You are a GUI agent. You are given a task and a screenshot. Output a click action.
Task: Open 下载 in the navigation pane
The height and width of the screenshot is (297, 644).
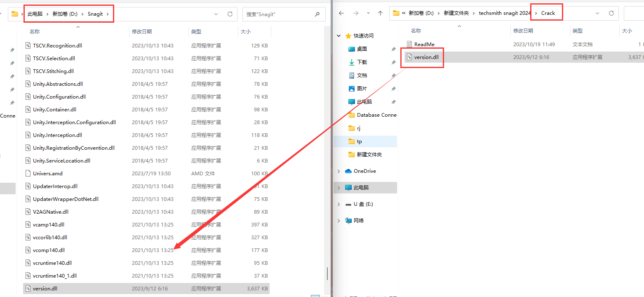(362, 62)
